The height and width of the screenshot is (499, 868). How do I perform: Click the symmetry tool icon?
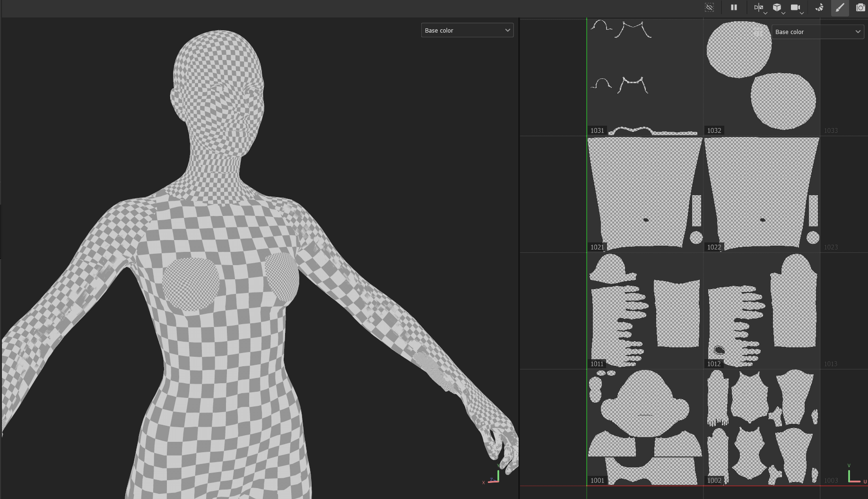pos(758,8)
